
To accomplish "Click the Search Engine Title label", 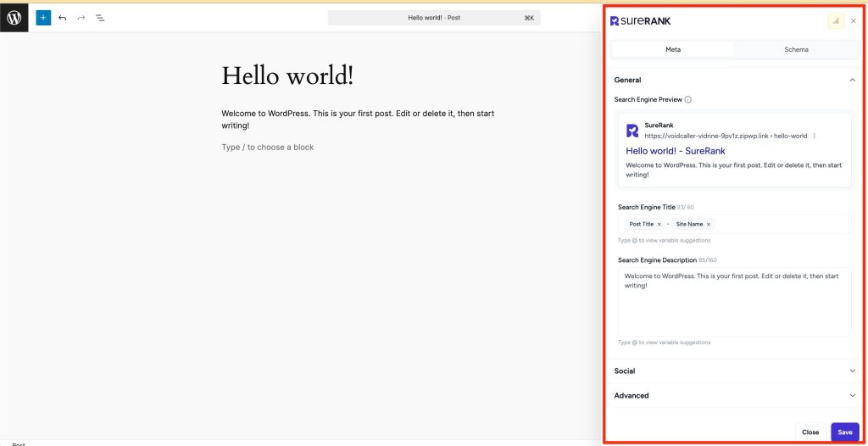I will [647, 207].
